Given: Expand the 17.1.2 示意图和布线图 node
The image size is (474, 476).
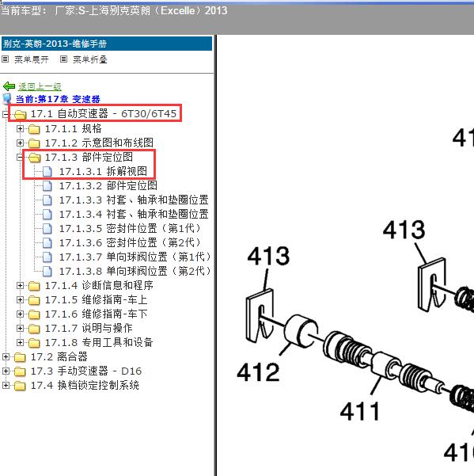Looking at the screenshot, I should (x=20, y=143).
